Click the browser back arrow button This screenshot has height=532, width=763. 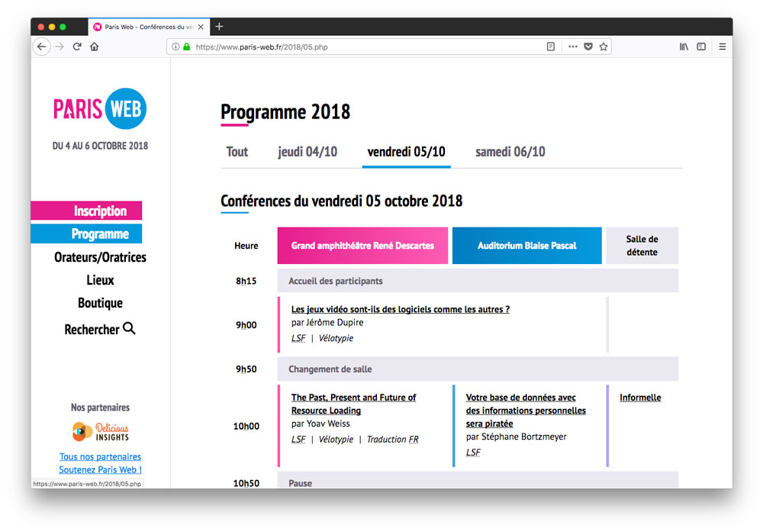(x=41, y=47)
